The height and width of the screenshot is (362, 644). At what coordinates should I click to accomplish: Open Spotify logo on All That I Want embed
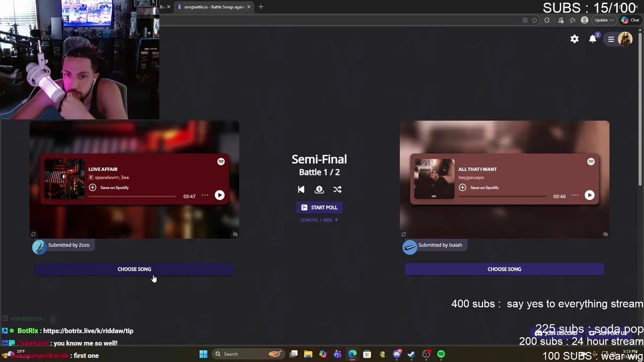[x=591, y=161]
